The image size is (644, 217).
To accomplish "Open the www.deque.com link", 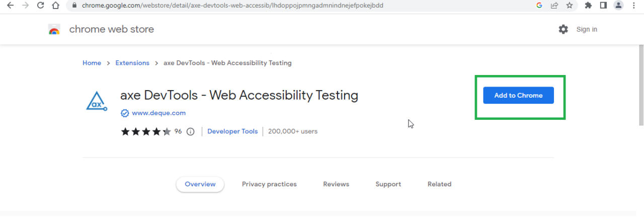I will tap(158, 113).
